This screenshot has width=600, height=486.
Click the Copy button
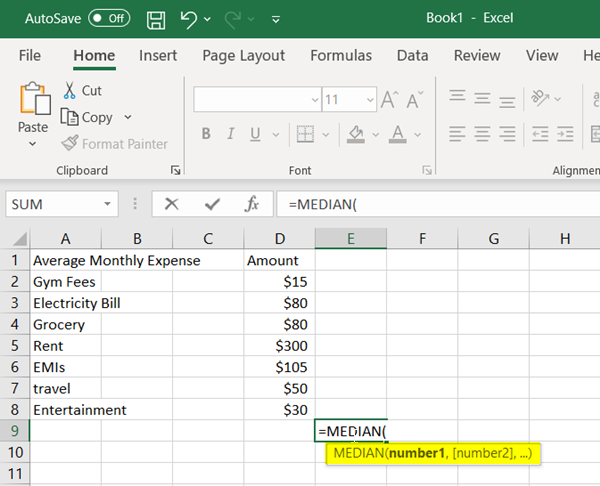(89, 118)
